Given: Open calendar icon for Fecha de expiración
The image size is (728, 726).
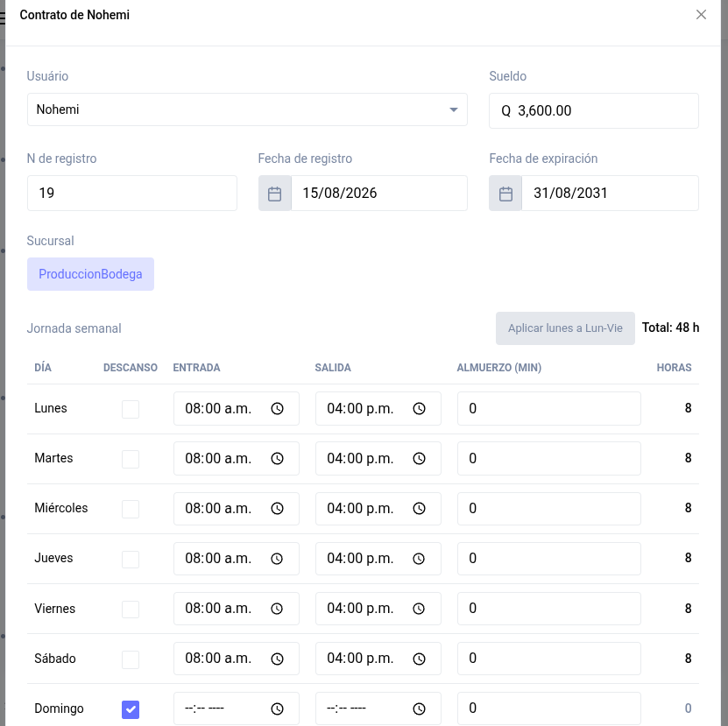Looking at the screenshot, I should 505,194.
